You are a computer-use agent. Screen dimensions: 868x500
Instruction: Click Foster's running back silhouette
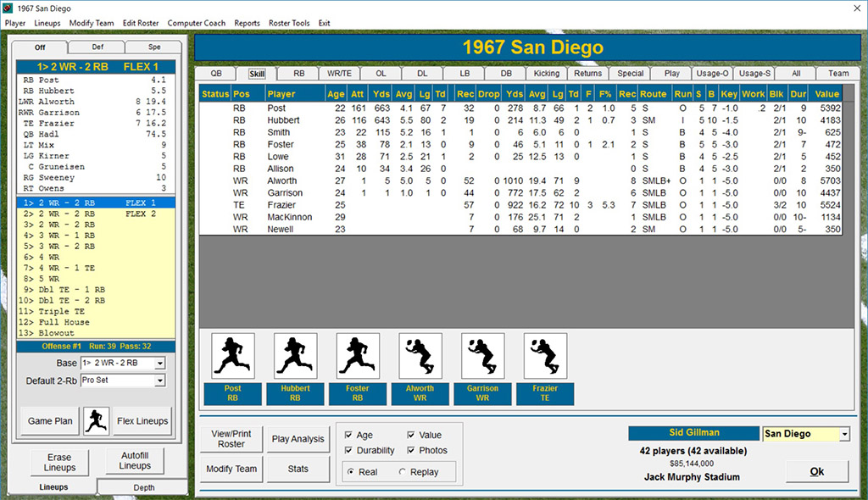click(358, 355)
